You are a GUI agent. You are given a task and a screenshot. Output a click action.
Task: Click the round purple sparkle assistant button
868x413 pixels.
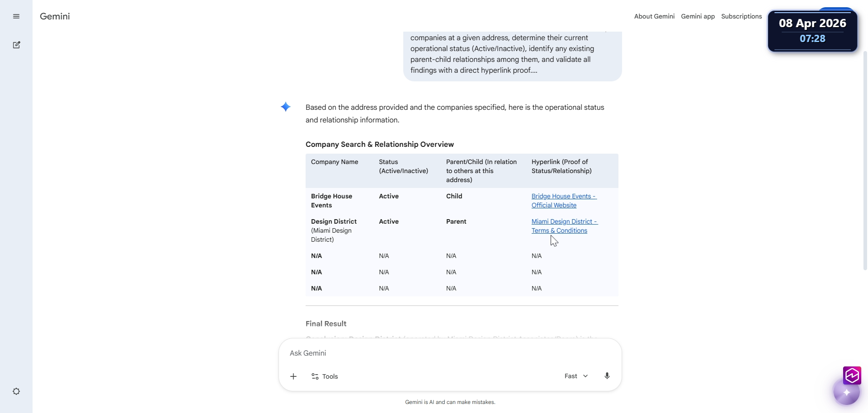pyautogui.click(x=846, y=392)
